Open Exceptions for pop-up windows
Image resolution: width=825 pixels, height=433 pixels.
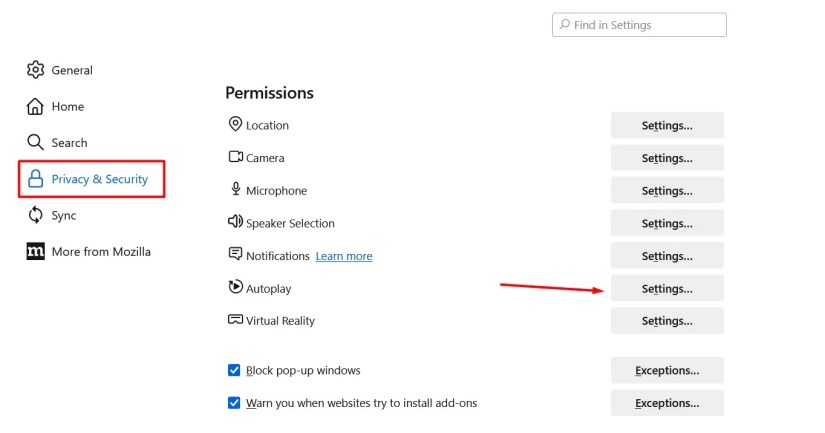tap(667, 370)
